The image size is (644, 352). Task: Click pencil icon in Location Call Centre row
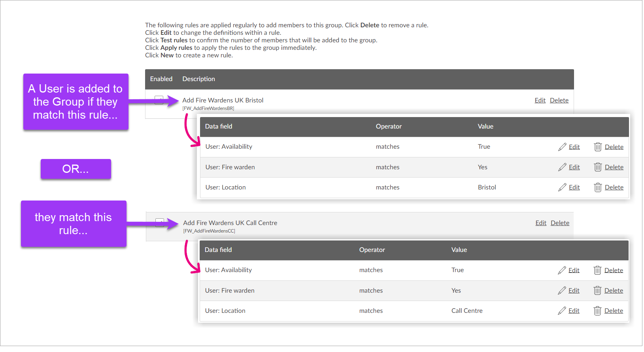562,311
